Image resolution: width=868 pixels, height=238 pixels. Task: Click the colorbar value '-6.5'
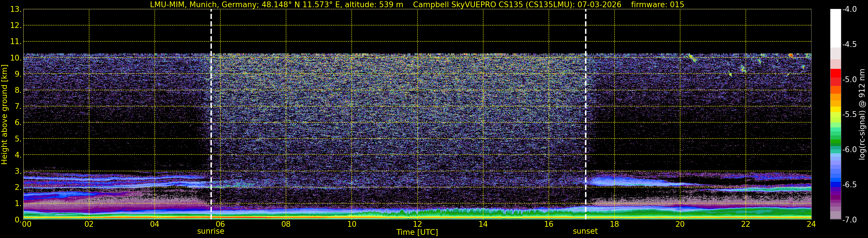(849, 185)
